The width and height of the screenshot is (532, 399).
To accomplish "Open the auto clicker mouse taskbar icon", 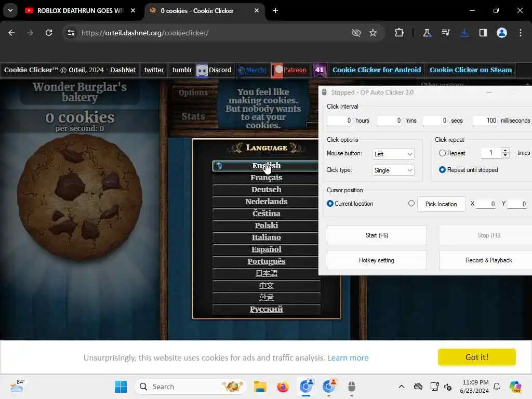I will pyautogui.click(x=352, y=387).
